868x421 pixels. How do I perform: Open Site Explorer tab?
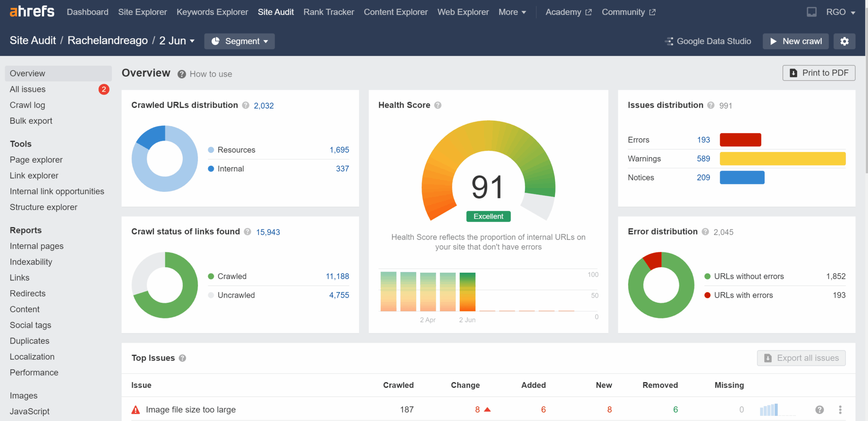coord(142,12)
